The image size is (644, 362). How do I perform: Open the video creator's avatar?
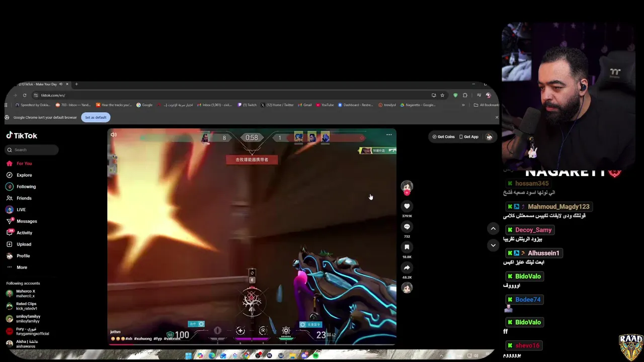407,187
